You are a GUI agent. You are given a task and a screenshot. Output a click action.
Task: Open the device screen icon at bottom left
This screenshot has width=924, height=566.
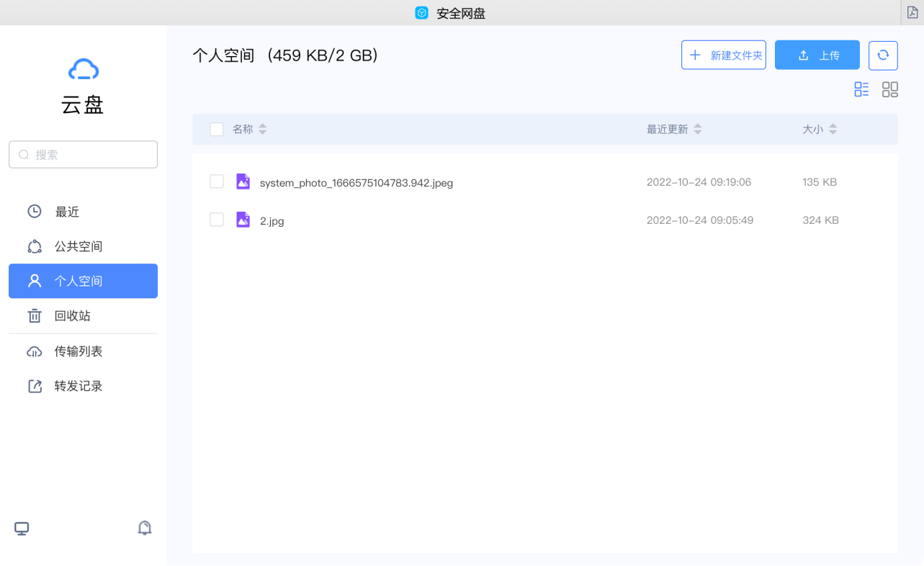(x=21, y=528)
